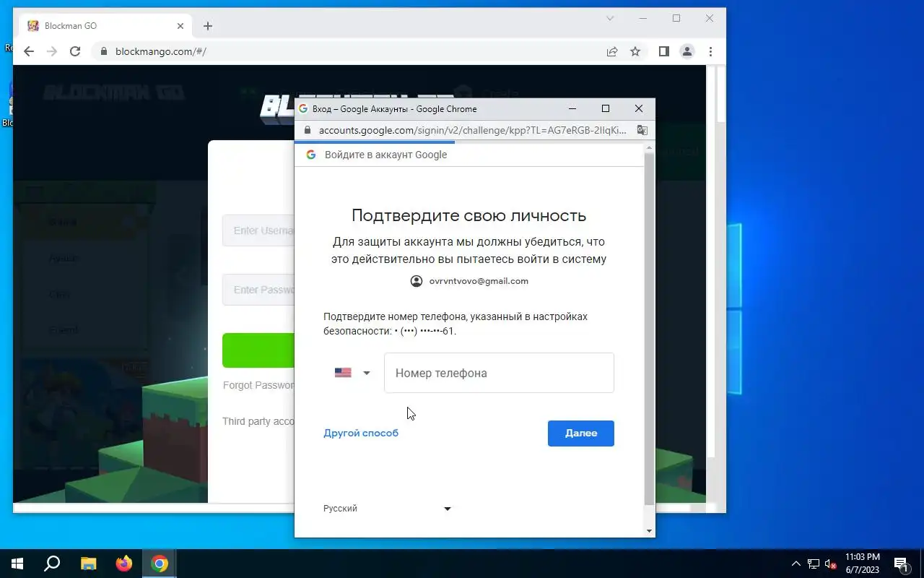The height and width of the screenshot is (578, 924).
Task: Bookmark this page with the star icon
Action: [x=635, y=51]
